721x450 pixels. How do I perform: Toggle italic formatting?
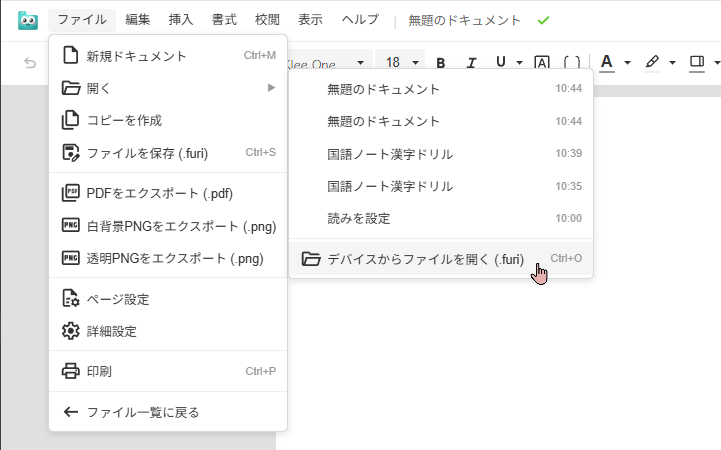pos(471,63)
